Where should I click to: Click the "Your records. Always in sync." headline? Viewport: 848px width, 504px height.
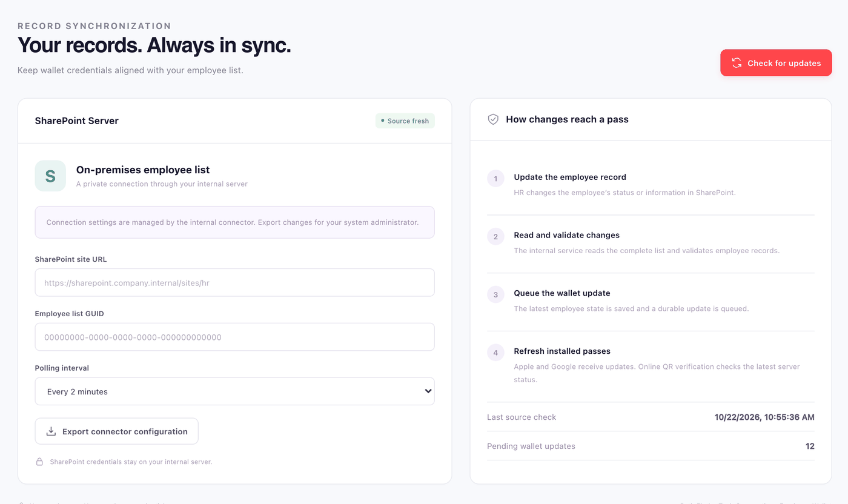coord(154,45)
